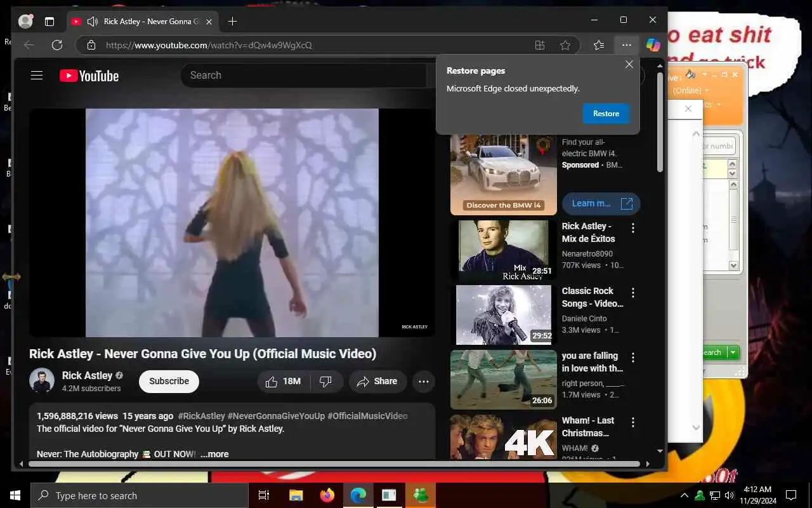This screenshot has height=508, width=812.
Task: Click the page vertical scrollbar
Action: coord(660,122)
